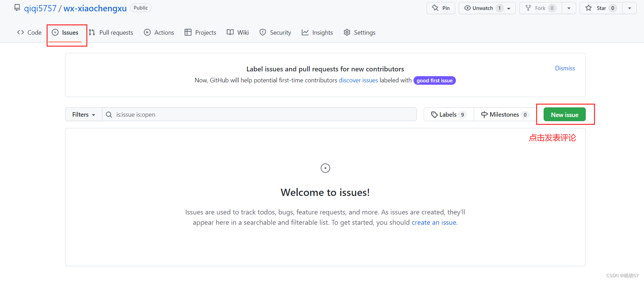Image resolution: width=644 pixels, height=281 pixels.
Task: Click the pull request branch icon
Action: [92, 32]
